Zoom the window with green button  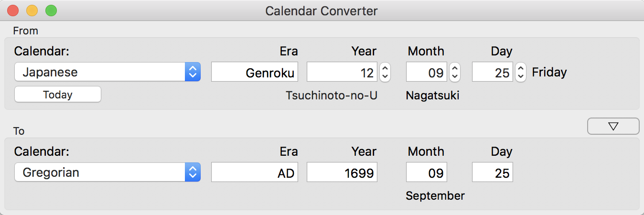[51, 11]
